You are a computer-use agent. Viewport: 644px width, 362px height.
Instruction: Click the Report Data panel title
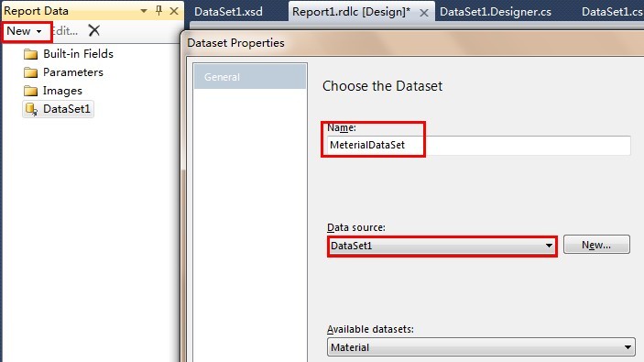36,11
